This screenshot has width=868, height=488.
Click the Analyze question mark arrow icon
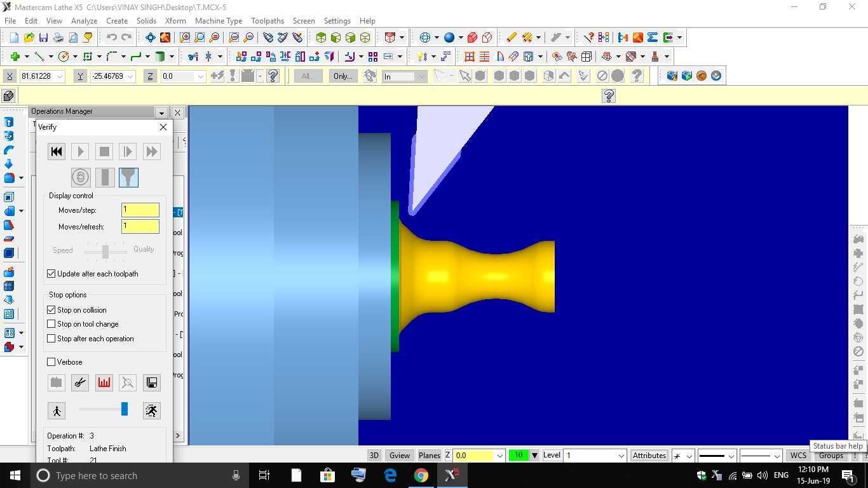tap(589, 38)
